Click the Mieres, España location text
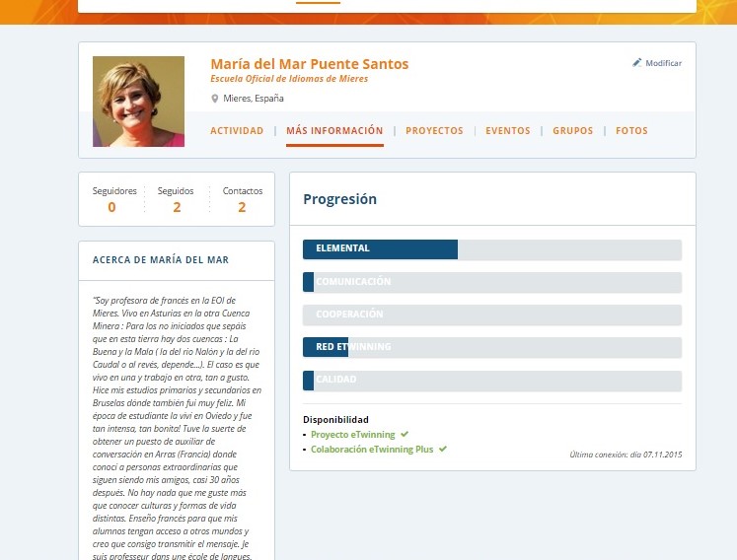737x560 pixels. click(x=254, y=99)
